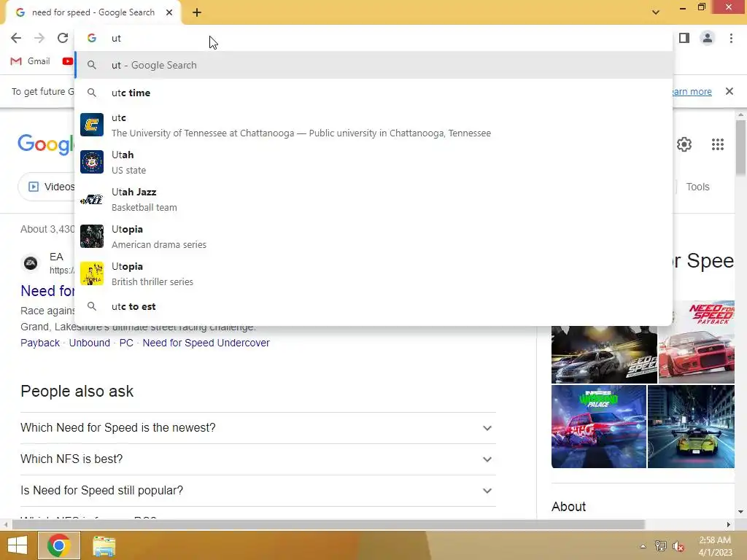
Task: Open the tab search dropdown arrow
Action: (656, 13)
